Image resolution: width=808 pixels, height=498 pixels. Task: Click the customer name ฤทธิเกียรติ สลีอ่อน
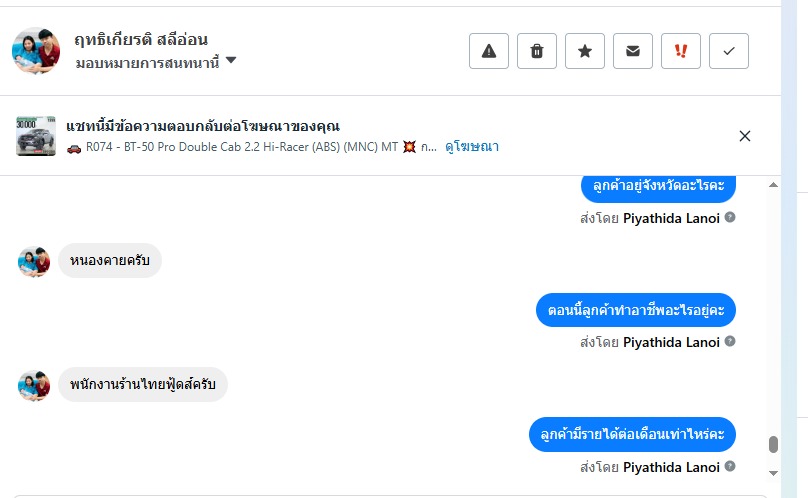(x=141, y=39)
